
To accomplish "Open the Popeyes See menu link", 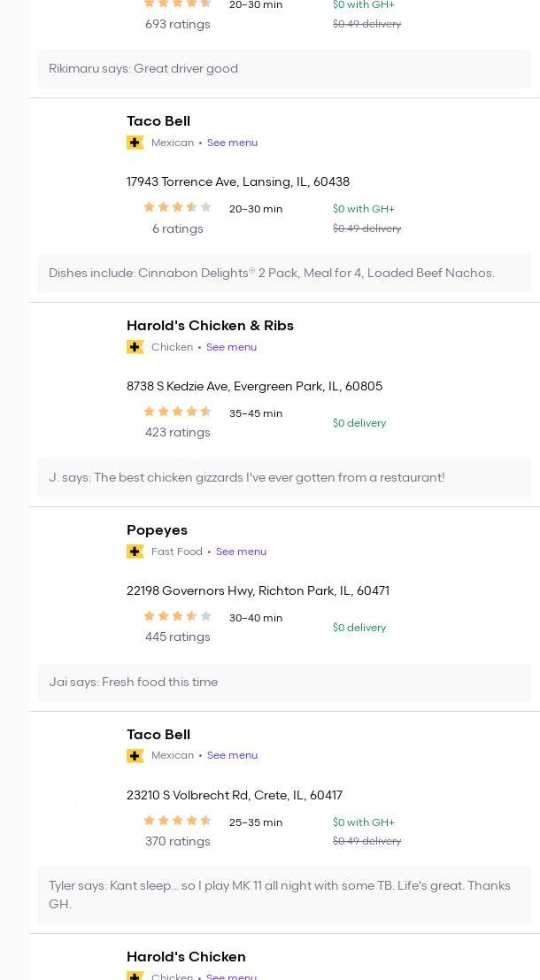I will coord(241,552).
